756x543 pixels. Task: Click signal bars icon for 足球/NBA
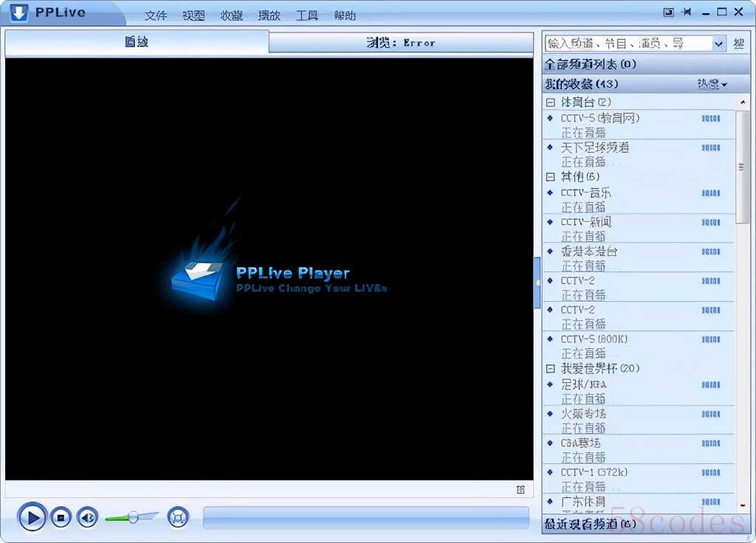tap(711, 385)
